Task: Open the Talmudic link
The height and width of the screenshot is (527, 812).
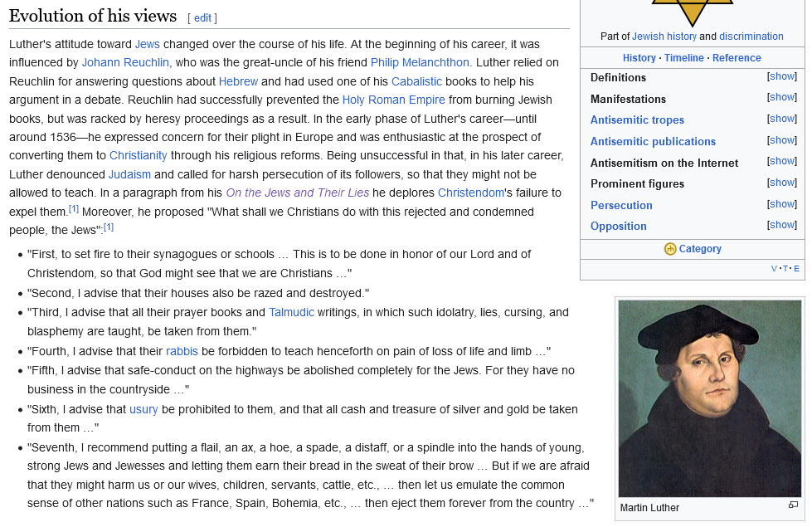Action: pos(290,313)
